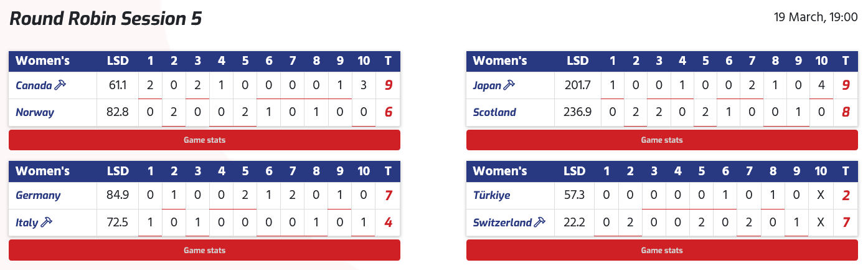This screenshot has width=868, height=270.
Task: Open the Germany team link
Action: pyautogui.click(x=38, y=195)
